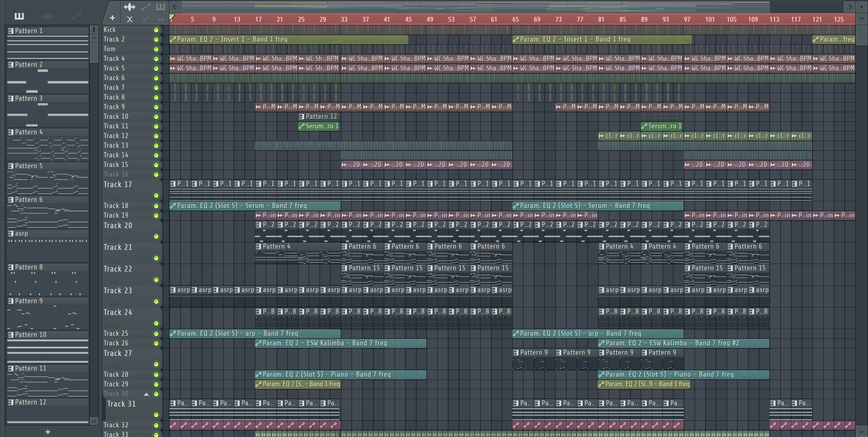Add a new pattern with the picker's bottom plus
This screenshot has height=437, width=868.
click(x=48, y=432)
